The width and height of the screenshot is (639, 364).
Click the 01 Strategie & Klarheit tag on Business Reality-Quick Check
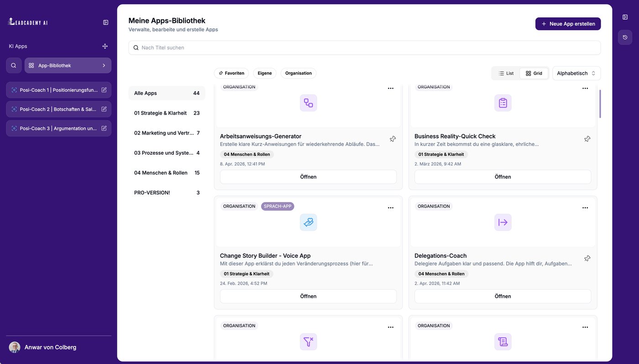pos(441,154)
